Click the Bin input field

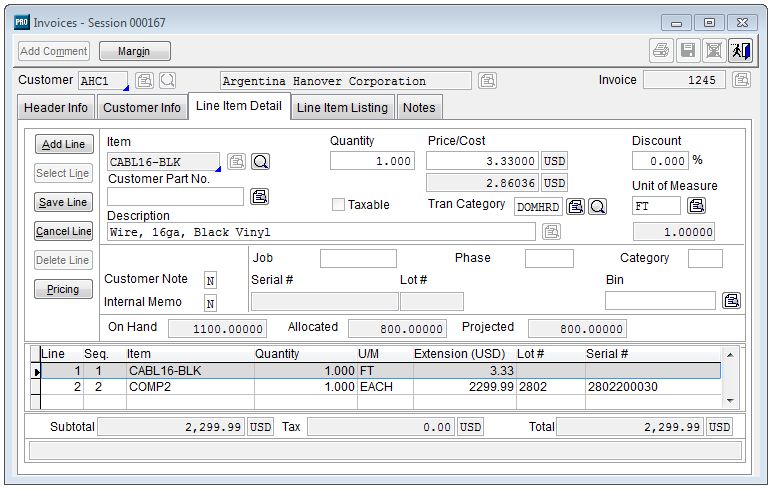pos(660,301)
